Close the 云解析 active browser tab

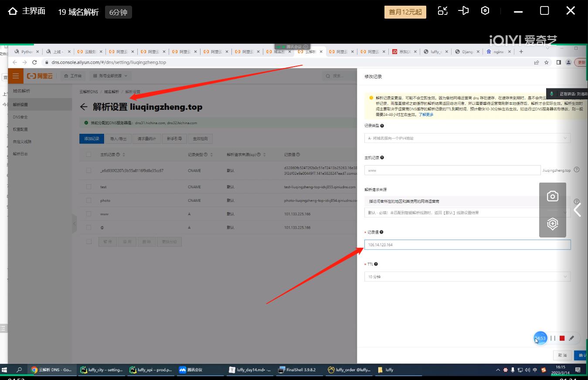(x=321, y=51)
